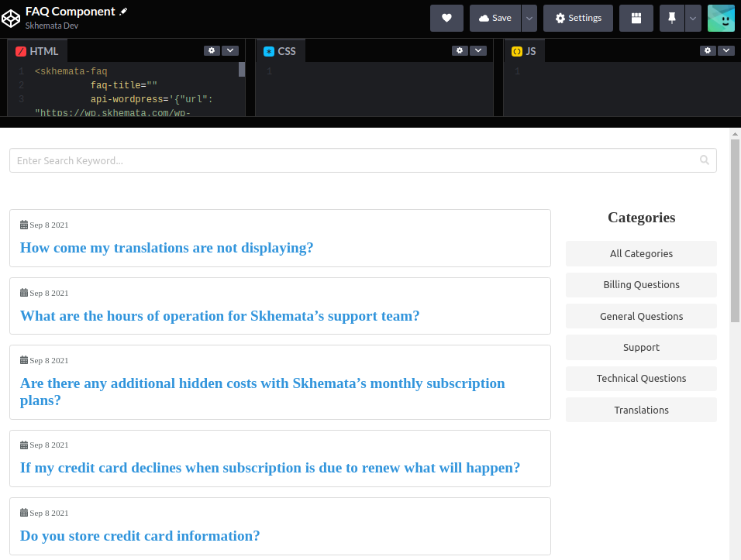Open 'How come my translations are not displaying?'
This screenshot has height=560, width=741.
(x=167, y=248)
